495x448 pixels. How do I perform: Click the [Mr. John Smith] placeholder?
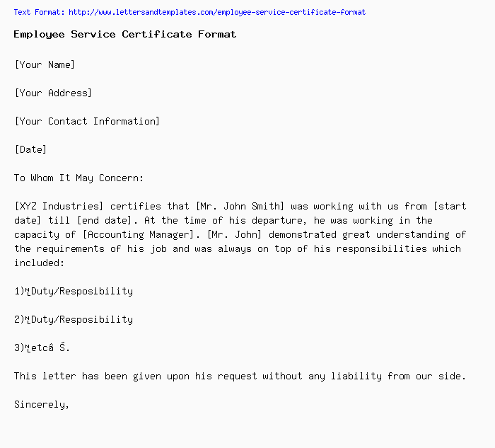point(240,207)
